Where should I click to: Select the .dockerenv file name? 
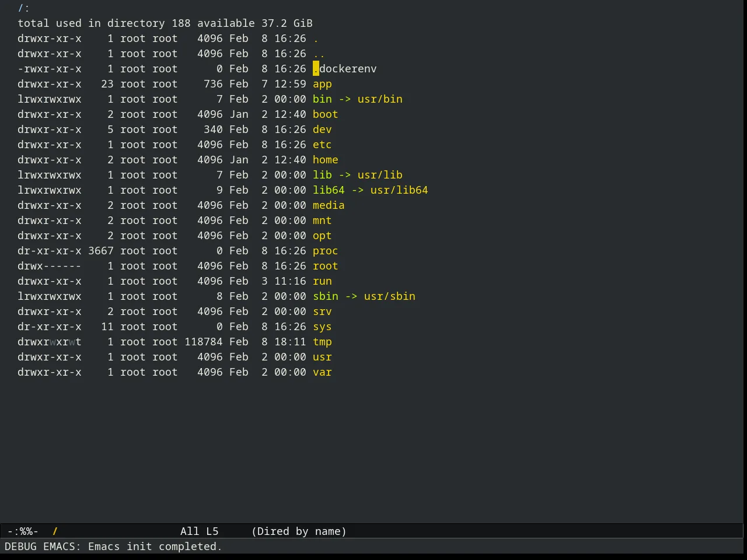(345, 69)
